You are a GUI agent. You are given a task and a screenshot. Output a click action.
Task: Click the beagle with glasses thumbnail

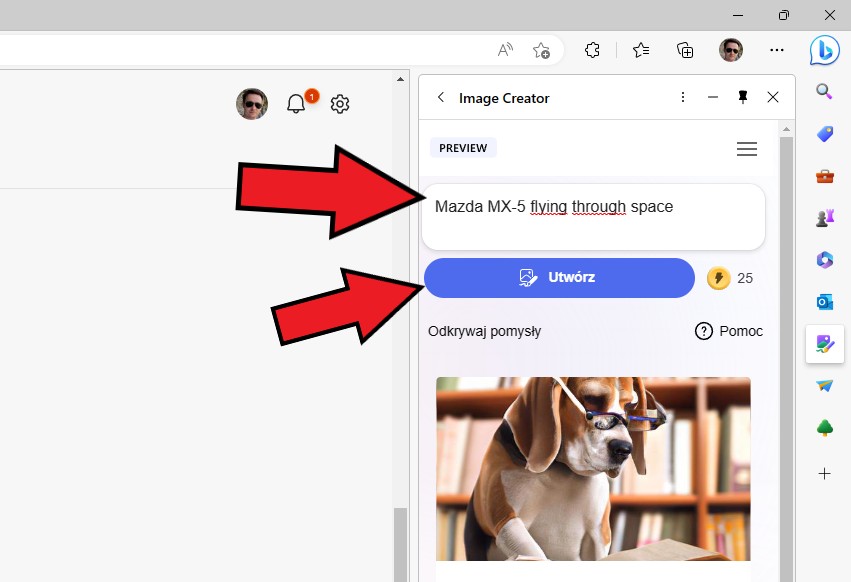(592, 468)
